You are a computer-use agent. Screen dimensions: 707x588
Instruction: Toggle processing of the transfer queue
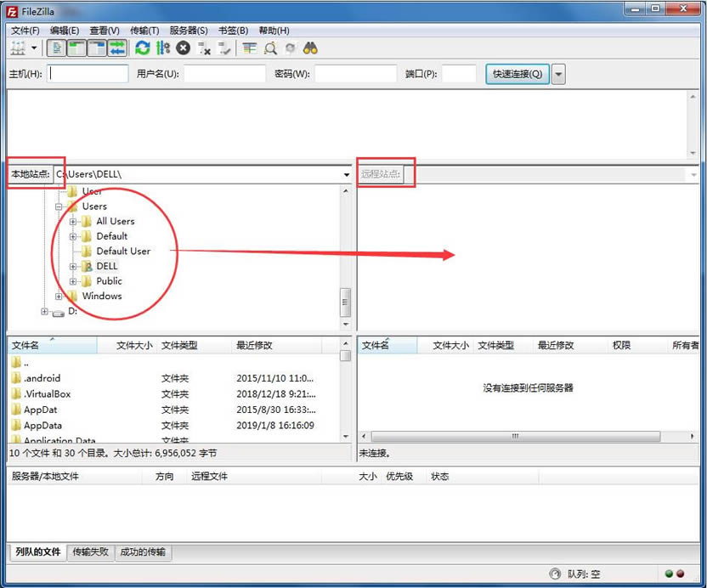[x=162, y=48]
